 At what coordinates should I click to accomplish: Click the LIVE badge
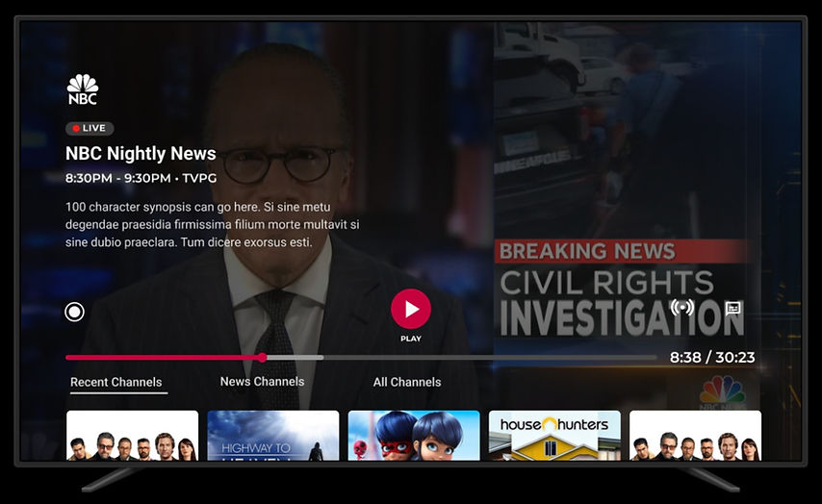(90, 128)
